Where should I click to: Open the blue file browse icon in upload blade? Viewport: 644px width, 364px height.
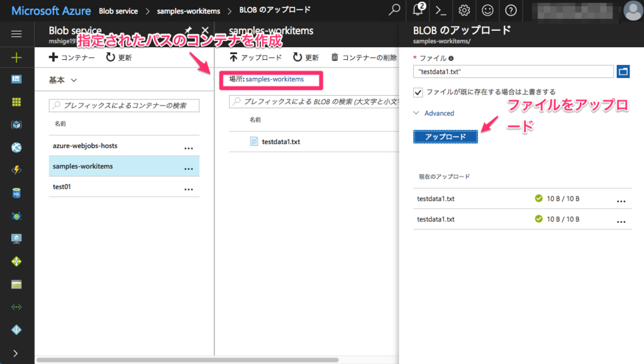click(x=623, y=71)
